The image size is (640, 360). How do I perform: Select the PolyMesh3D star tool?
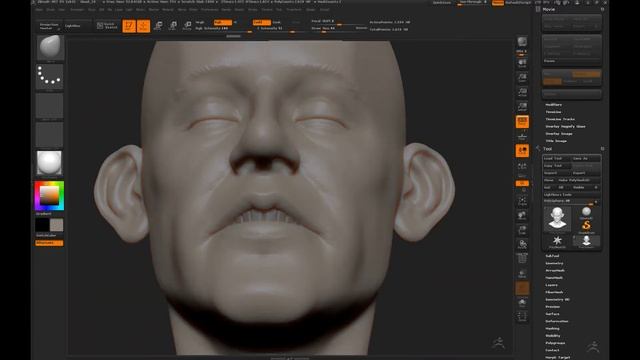coord(557,241)
